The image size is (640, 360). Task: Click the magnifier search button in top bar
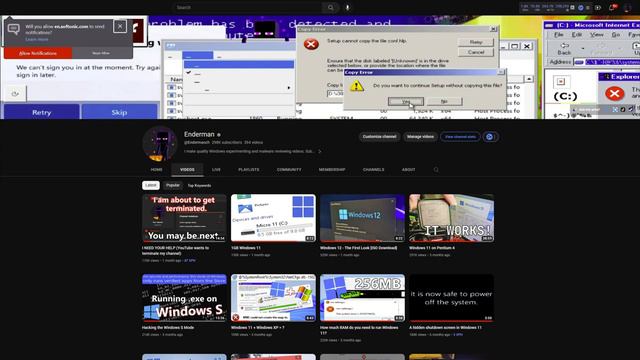pos(331,7)
